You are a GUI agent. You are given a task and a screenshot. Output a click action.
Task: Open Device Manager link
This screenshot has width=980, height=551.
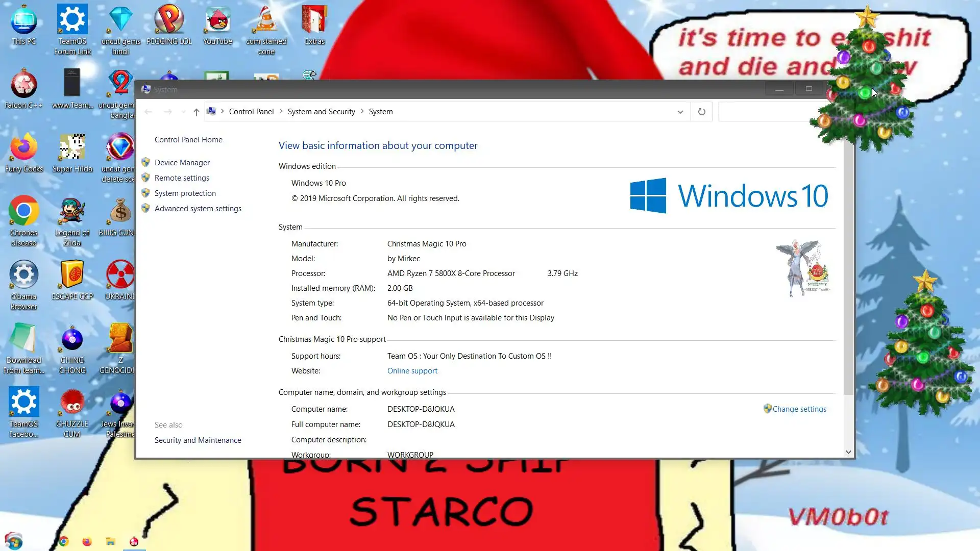[x=182, y=162]
